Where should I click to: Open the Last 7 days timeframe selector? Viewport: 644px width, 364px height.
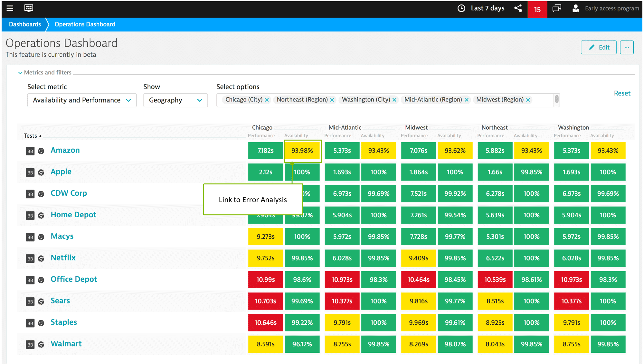click(481, 8)
